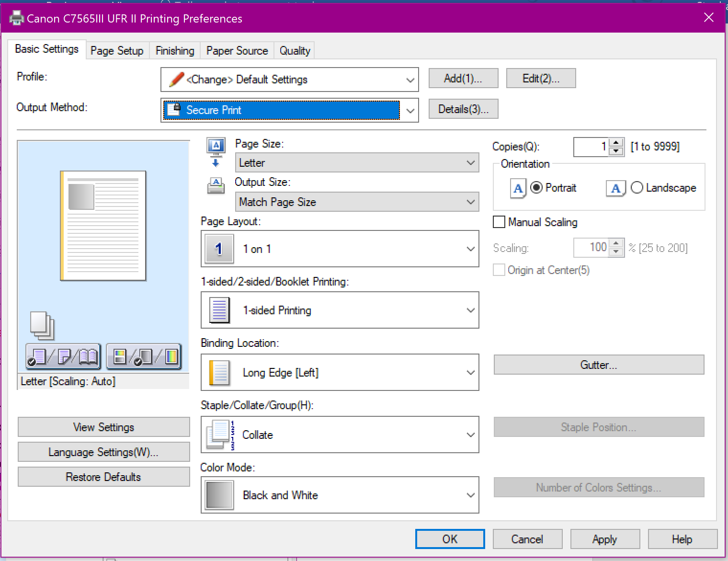Screen dimensions: 728x561
Task: Click the Landscape orientation page icon
Action: [616, 188]
